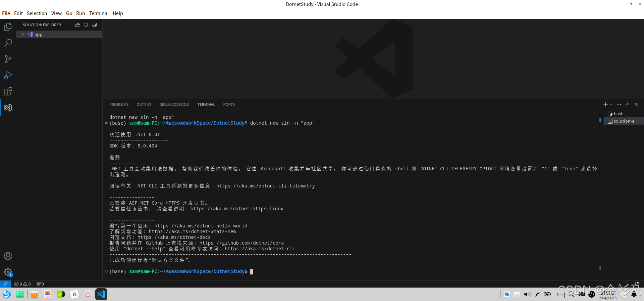Open errors and warnings status indicator

tap(22, 284)
